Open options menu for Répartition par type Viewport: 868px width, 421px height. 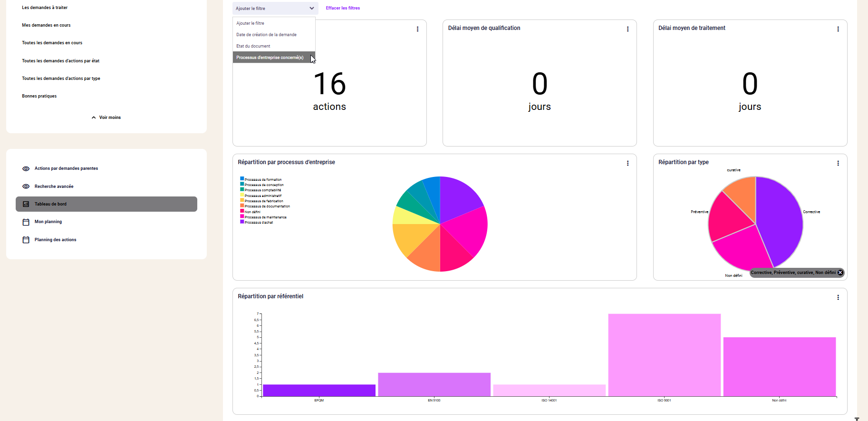click(838, 163)
